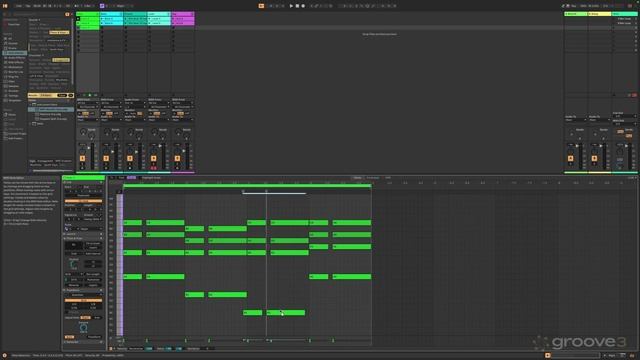Disarm the red arm button on the fourth track
This screenshot has height=360, width=640.
(x=153, y=168)
